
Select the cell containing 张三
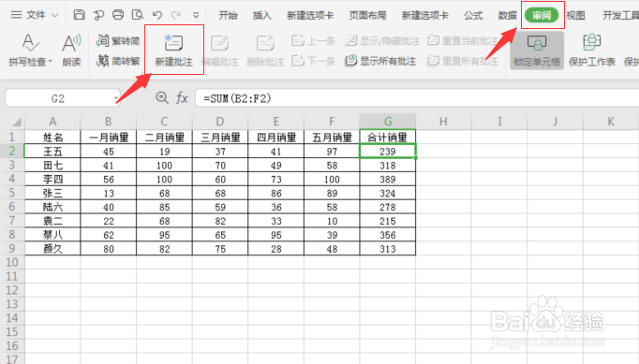[x=52, y=193]
